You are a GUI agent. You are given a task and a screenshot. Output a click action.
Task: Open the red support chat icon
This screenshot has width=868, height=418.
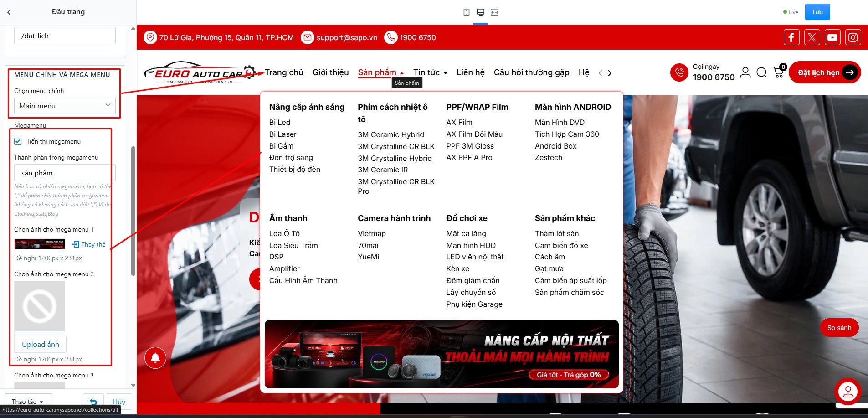click(x=848, y=392)
